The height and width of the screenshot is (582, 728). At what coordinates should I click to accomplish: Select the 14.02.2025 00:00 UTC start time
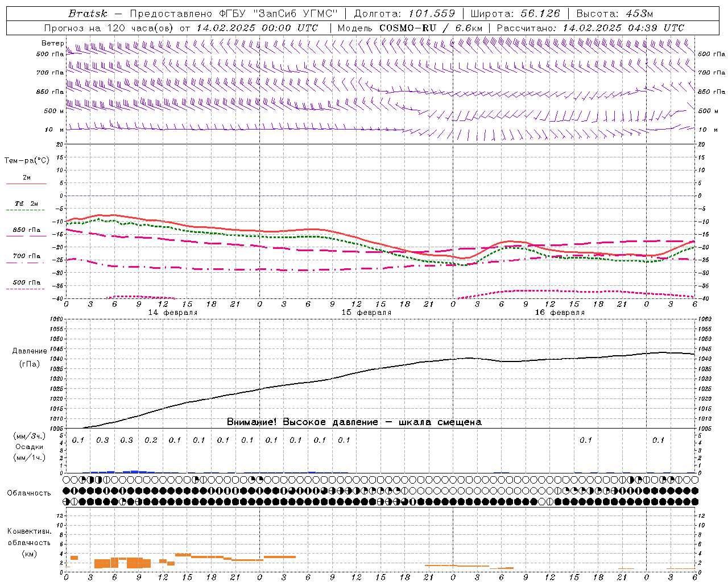(257, 28)
